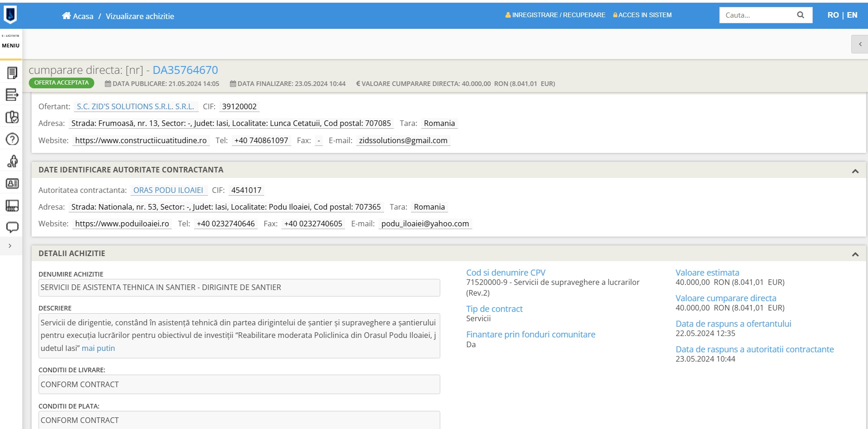Image resolution: width=868 pixels, height=429 pixels.
Task: Click the speech bubble icon in sidebar
Action: click(12, 227)
